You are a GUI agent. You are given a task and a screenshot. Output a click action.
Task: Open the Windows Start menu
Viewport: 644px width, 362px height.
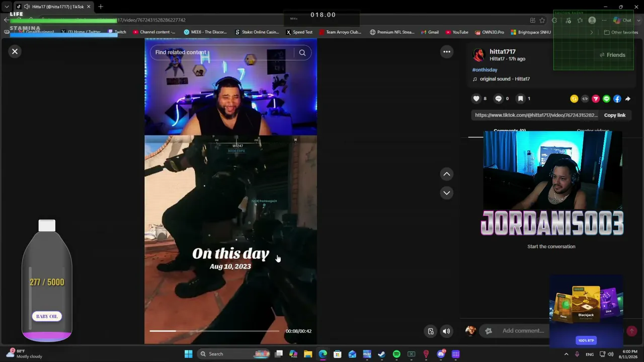pos(188,354)
